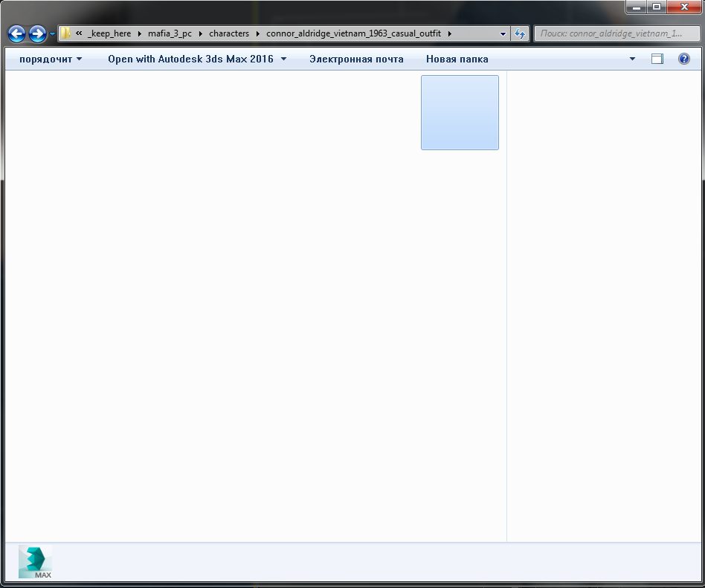Go back with the Back arrow button
Viewport: 705px width, 588px height.
click(x=16, y=33)
